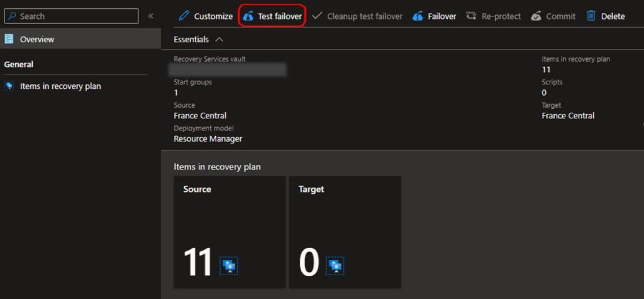Click the blurred Recovery Services vault name

[x=227, y=69]
